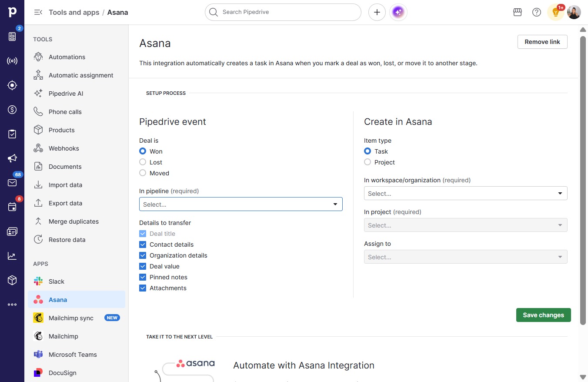Open Merge duplicates menu item
The width and height of the screenshot is (588, 382).
click(77, 221)
